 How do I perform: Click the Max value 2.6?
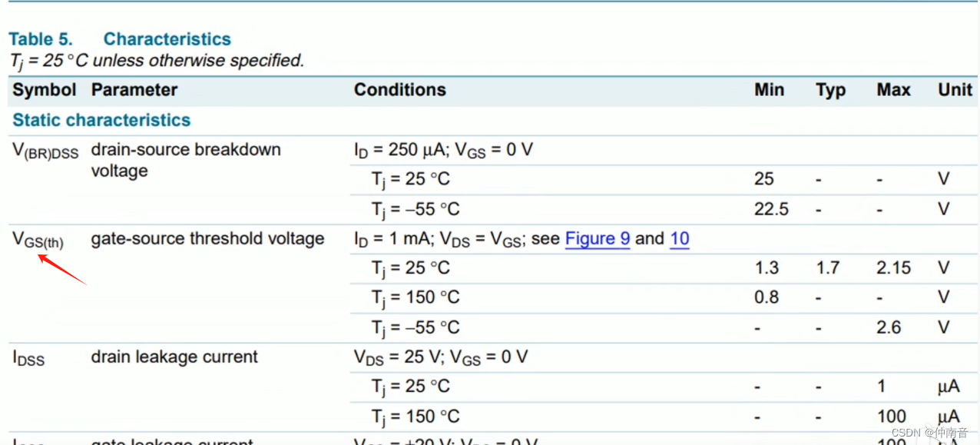point(889,327)
